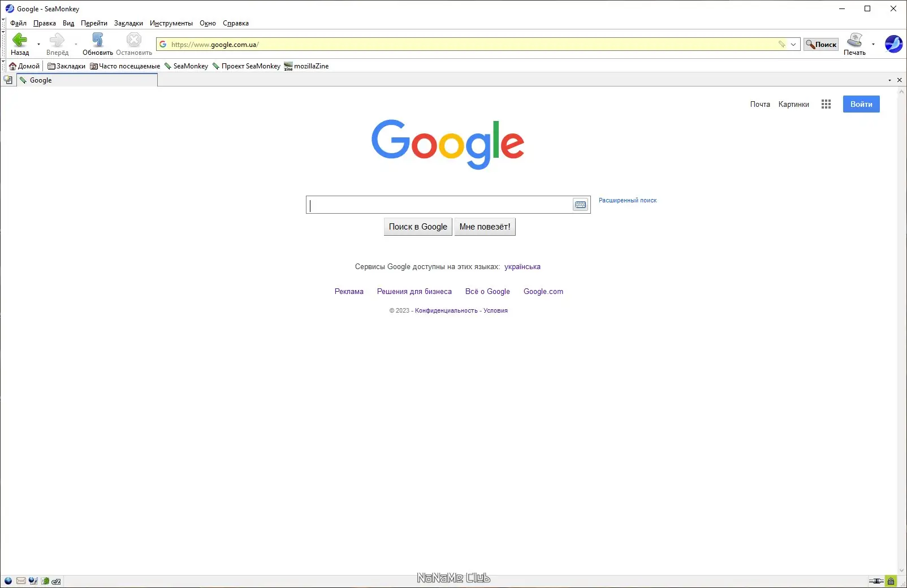Click the SeaMonkey throbber logo
The image size is (907, 588).
point(893,44)
